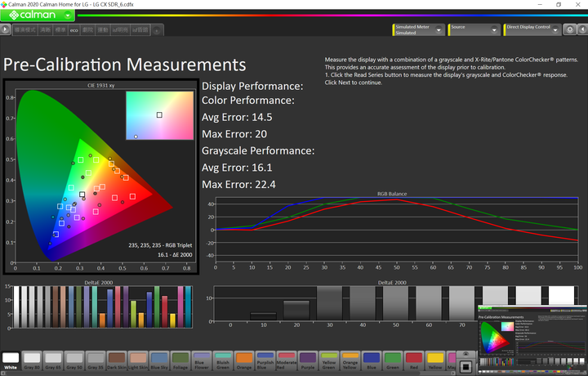Click the stop reading square button
588x376 pixels.
pyautogui.click(x=465, y=366)
